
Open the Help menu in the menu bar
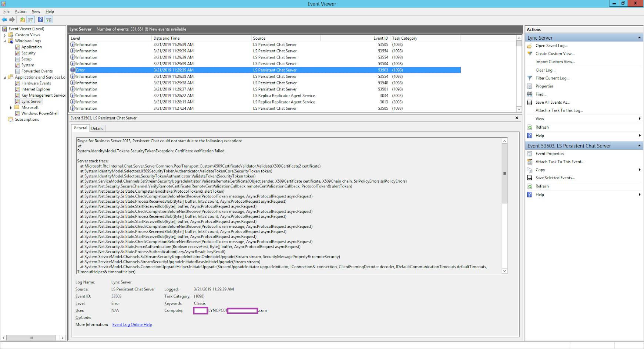[x=50, y=11]
